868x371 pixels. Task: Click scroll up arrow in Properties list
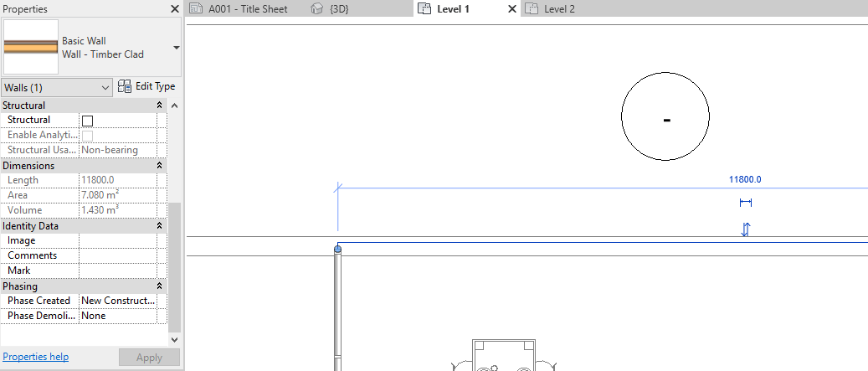174,106
